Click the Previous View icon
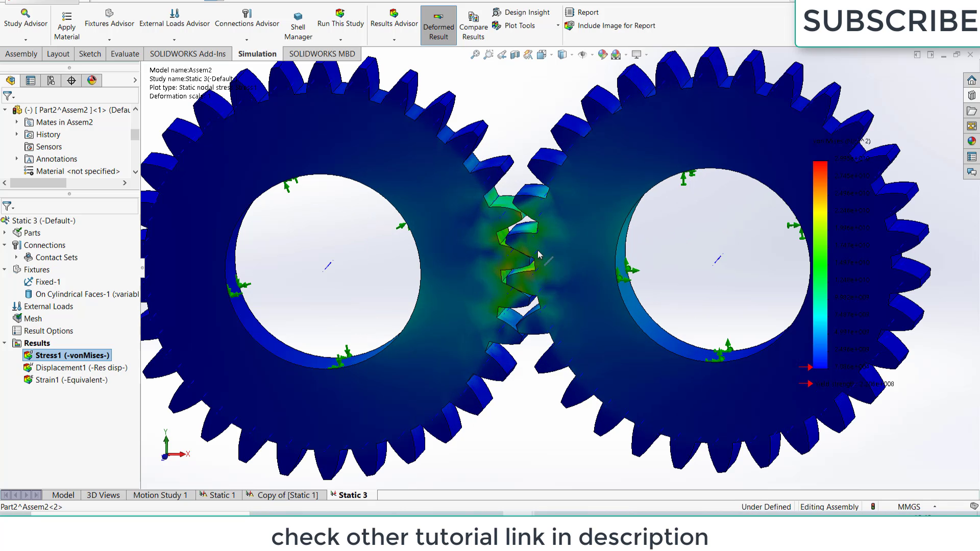The image size is (980, 551). (502, 55)
